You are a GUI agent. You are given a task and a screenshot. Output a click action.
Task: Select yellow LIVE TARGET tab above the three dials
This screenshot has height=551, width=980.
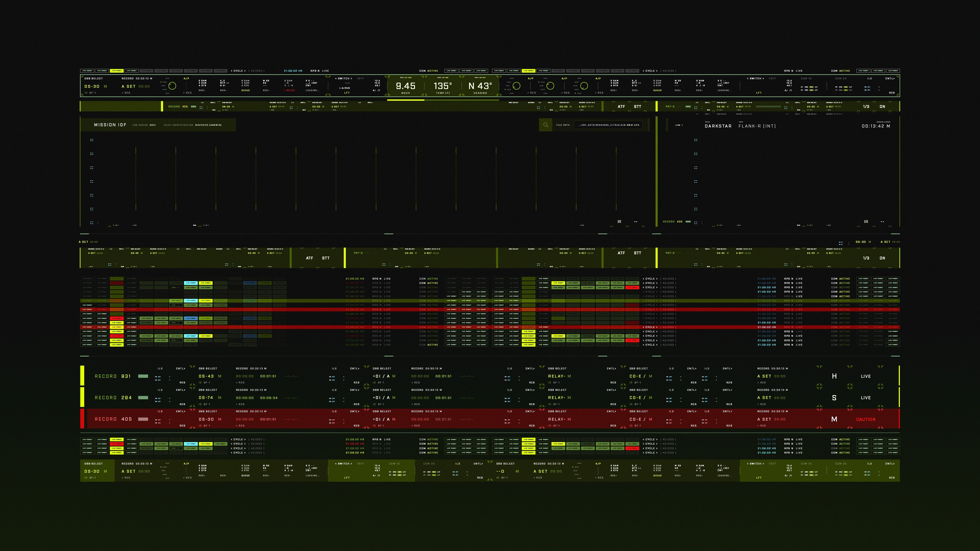tap(529, 71)
